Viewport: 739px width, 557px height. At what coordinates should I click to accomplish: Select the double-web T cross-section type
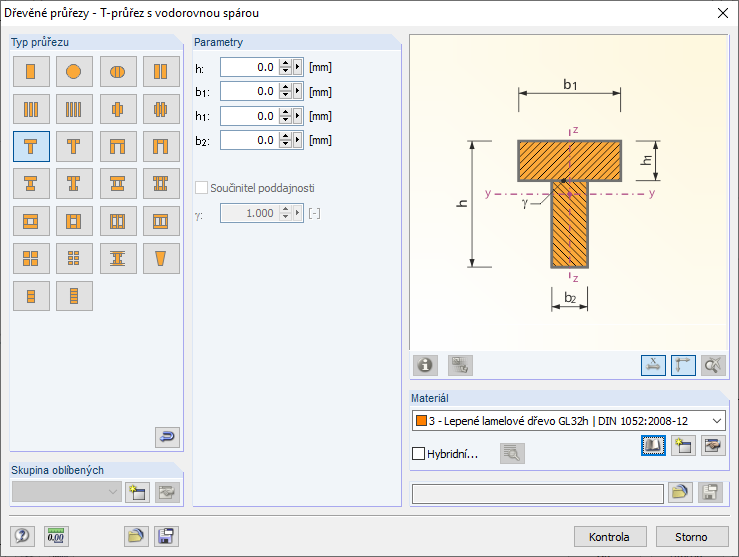(118, 147)
